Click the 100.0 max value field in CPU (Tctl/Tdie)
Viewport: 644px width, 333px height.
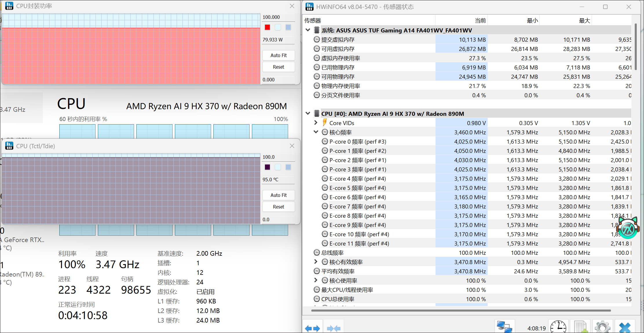(x=278, y=157)
